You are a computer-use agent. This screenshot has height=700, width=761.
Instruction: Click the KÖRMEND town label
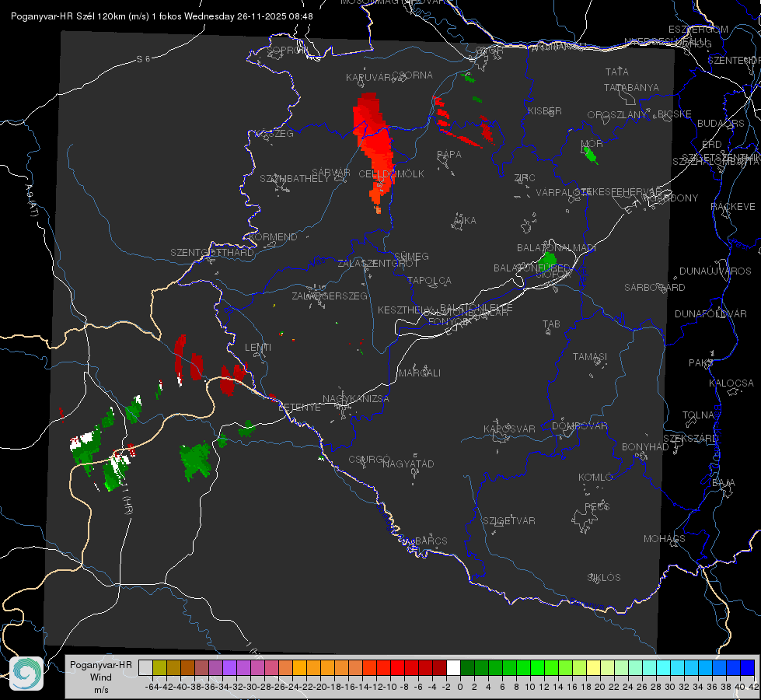pos(272,237)
